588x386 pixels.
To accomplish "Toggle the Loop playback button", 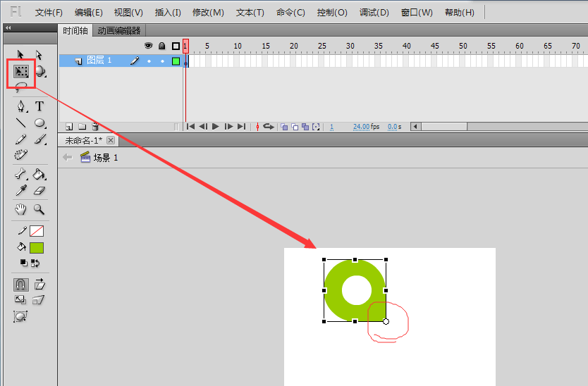I will pos(269,127).
